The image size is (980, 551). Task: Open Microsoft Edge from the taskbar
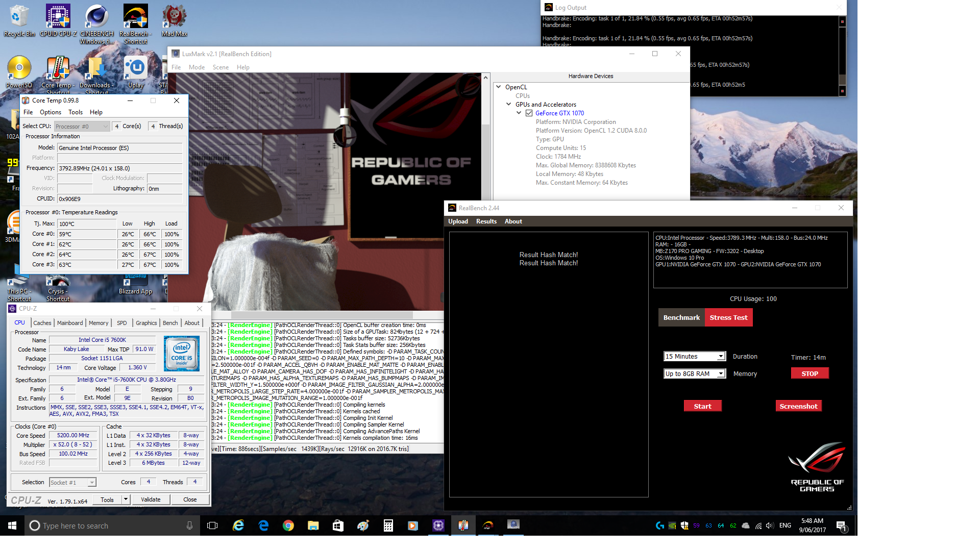point(263,525)
